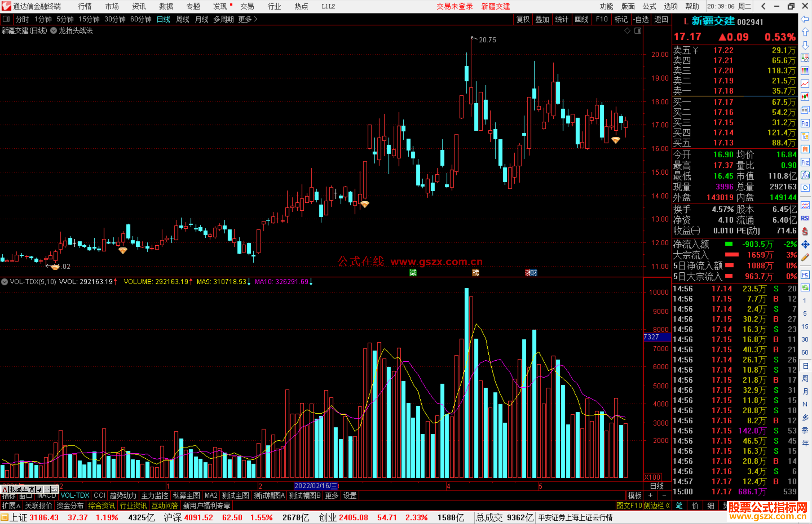Image resolution: width=812 pixels, height=524 pixels.
Task: Open 更多 indicators in bottom tab row
Action: (332, 495)
